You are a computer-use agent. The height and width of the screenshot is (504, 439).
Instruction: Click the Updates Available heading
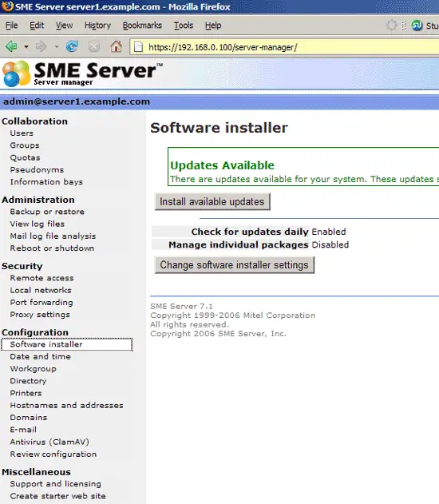pyautogui.click(x=222, y=165)
